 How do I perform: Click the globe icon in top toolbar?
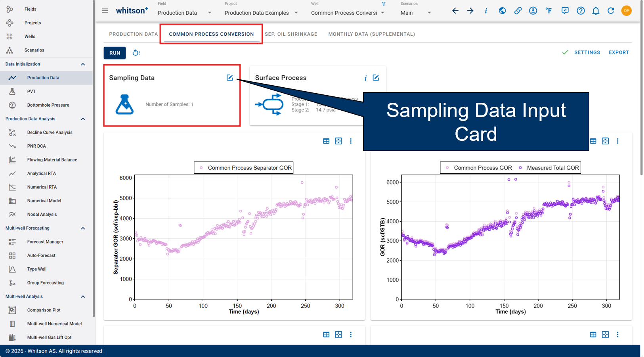502,11
